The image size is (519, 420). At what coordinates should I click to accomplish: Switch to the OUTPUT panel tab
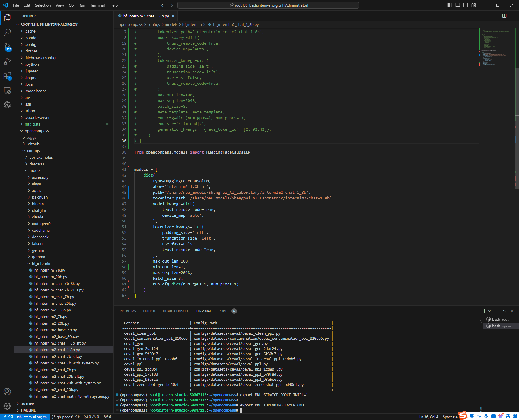[x=149, y=311]
